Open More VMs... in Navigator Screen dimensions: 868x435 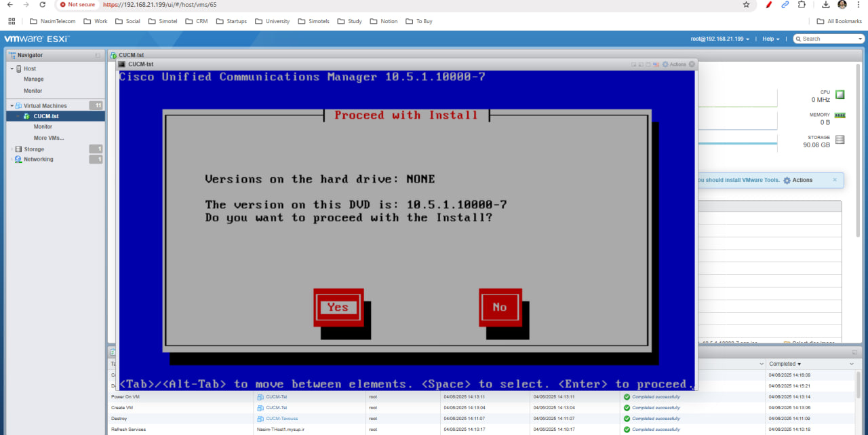tap(49, 138)
